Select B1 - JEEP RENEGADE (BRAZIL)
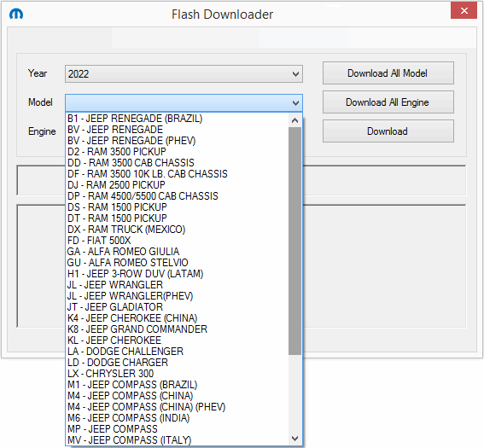Image resolution: width=484 pixels, height=448 pixels. (x=178, y=119)
